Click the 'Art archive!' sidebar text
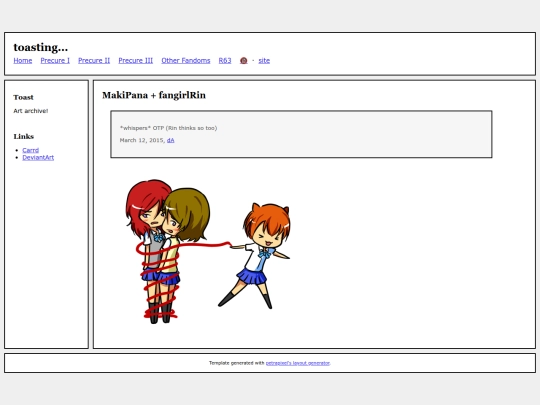Viewport: 540px width, 405px height. coord(31,111)
